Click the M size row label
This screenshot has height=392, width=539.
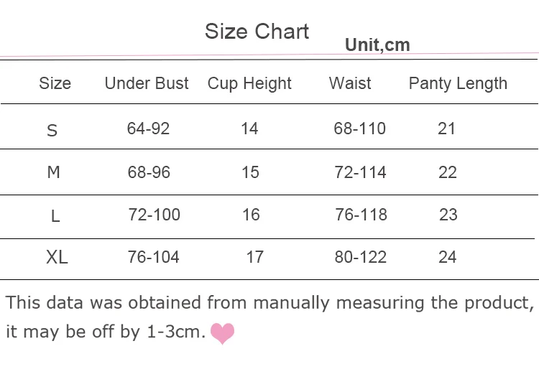click(54, 172)
